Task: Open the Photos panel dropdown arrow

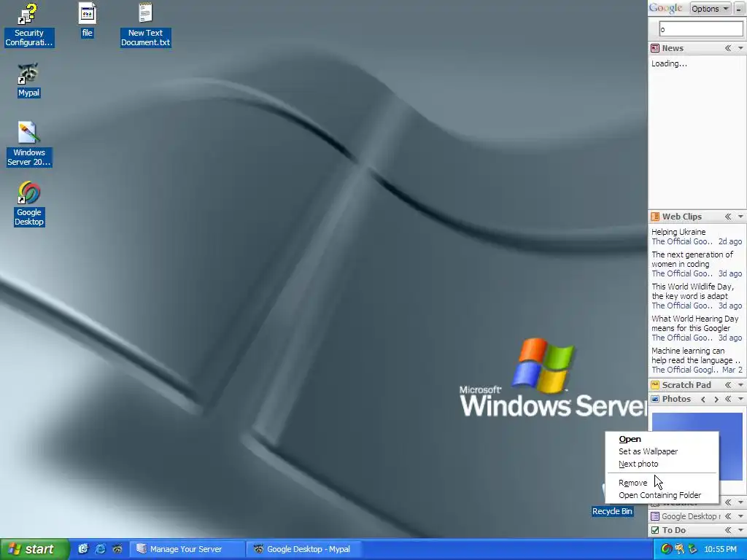Action: (x=740, y=399)
